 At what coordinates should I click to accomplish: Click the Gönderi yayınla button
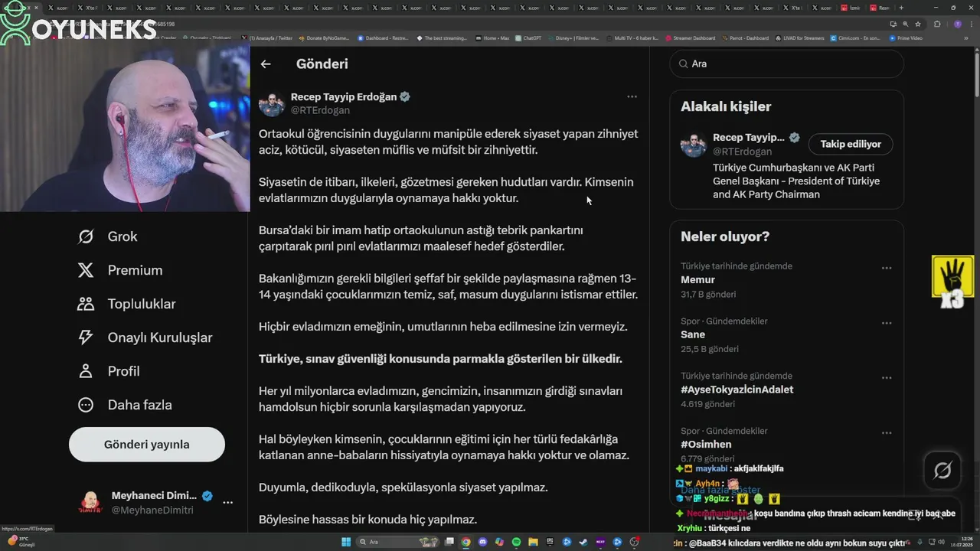click(x=147, y=445)
